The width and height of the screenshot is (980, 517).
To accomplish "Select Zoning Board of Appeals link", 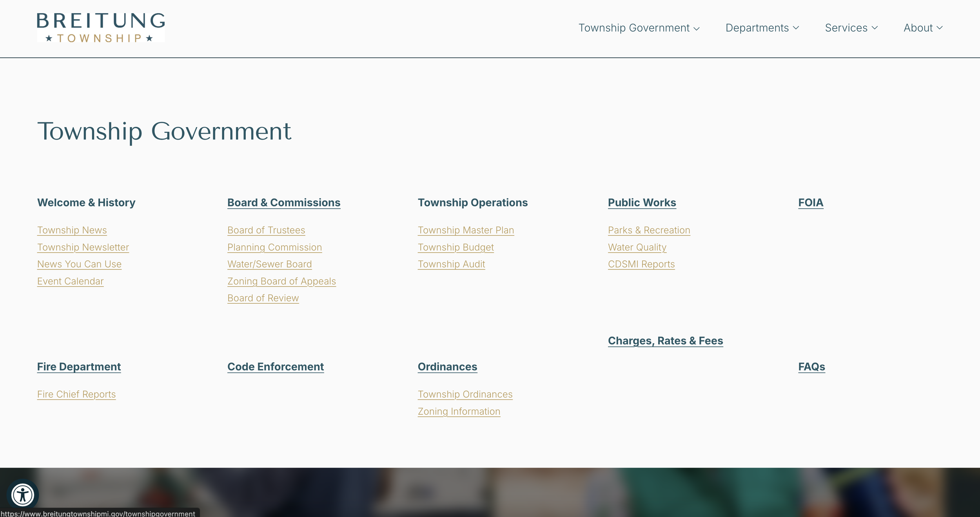I will (281, 281).
